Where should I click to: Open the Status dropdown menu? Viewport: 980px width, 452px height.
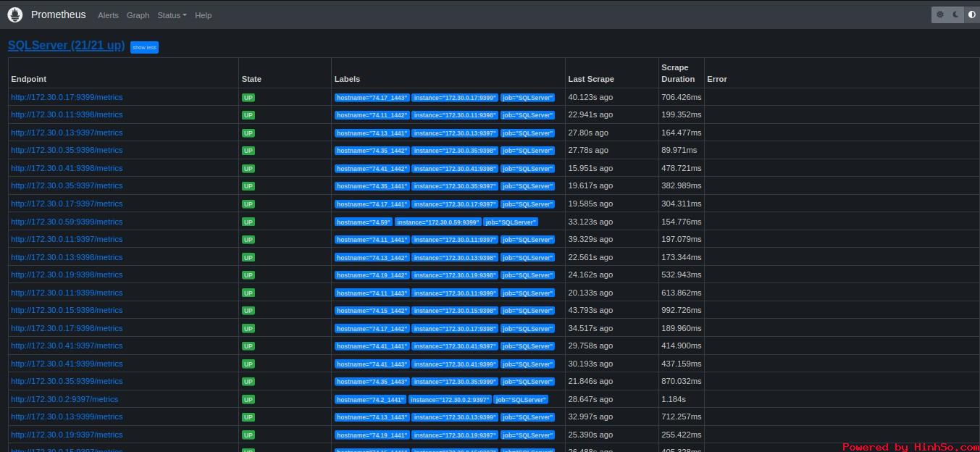(172, 15)
